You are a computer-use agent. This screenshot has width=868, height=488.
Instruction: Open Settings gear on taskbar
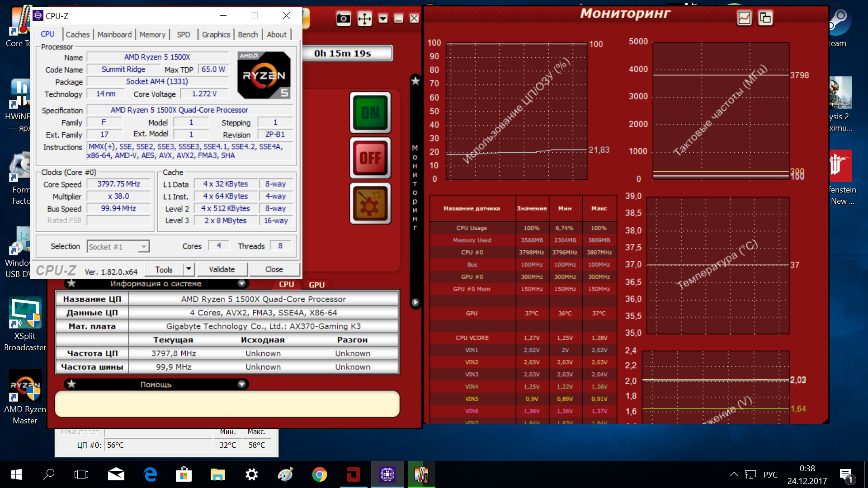pyautogui.click(x=251, y=474)
